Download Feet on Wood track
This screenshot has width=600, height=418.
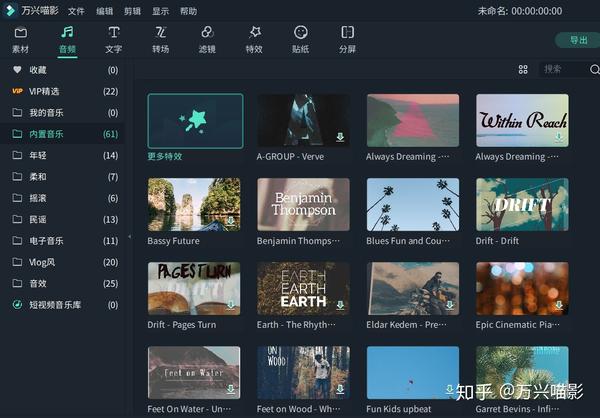(340, 389)
